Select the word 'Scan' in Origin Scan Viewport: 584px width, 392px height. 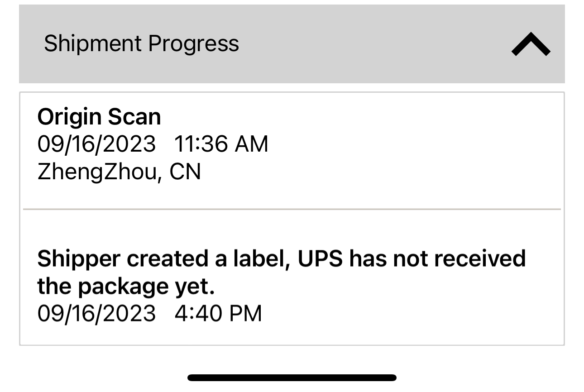point(134,117)
